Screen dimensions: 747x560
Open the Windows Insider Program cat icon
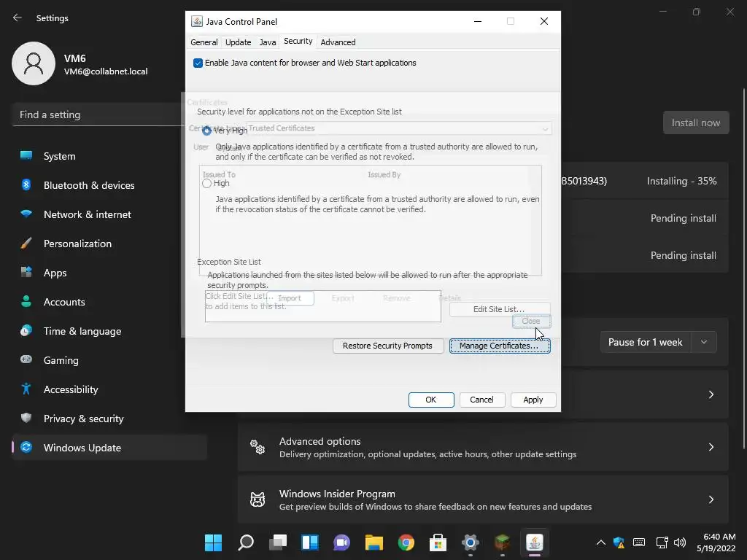[x=258, y=499]
